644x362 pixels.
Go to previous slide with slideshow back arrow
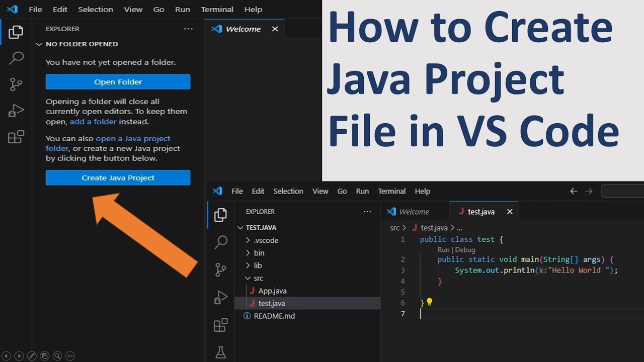tap(7, 356)
